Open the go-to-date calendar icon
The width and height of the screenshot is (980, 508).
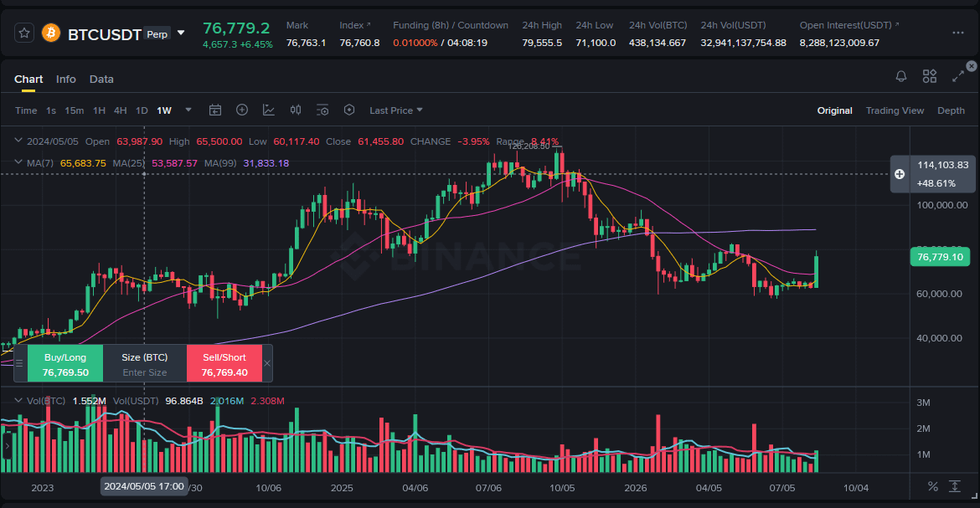(215, 110)
